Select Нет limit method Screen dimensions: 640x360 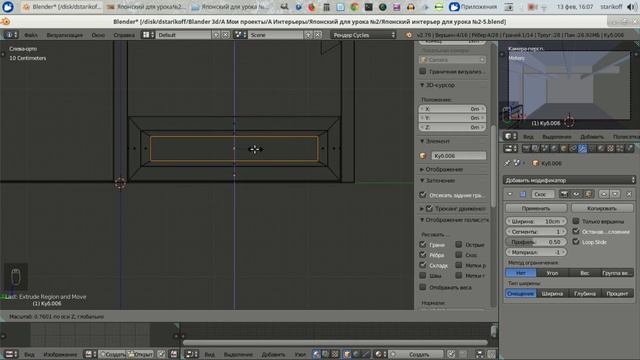click(x=521, y=273)
